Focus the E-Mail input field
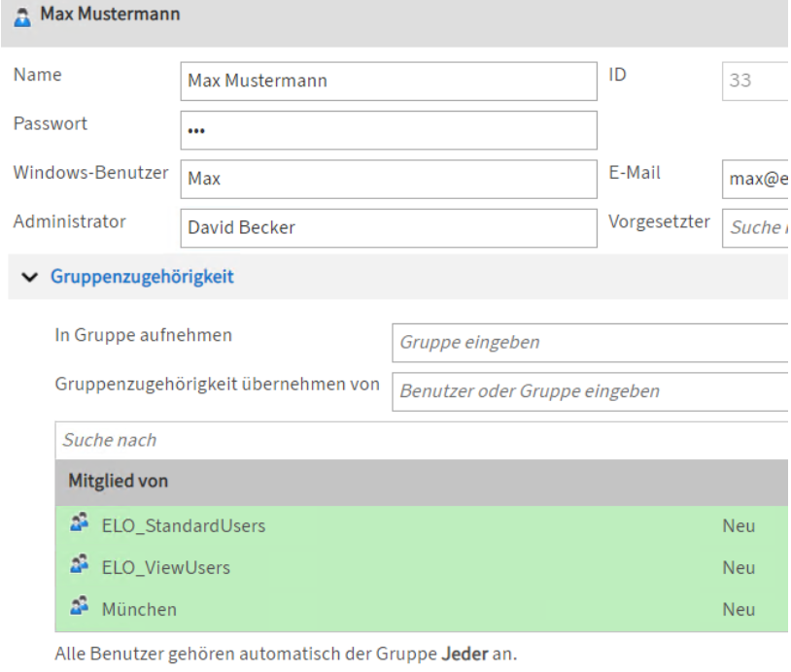Viewport: 791px width, 672px height. pos(755,179)
